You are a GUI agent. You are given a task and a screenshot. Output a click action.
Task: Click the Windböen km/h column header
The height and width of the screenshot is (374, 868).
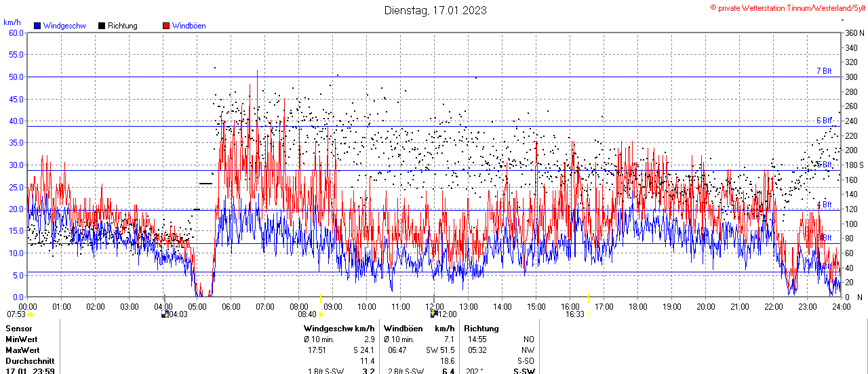pyautogui.click(x=419, y=329)
